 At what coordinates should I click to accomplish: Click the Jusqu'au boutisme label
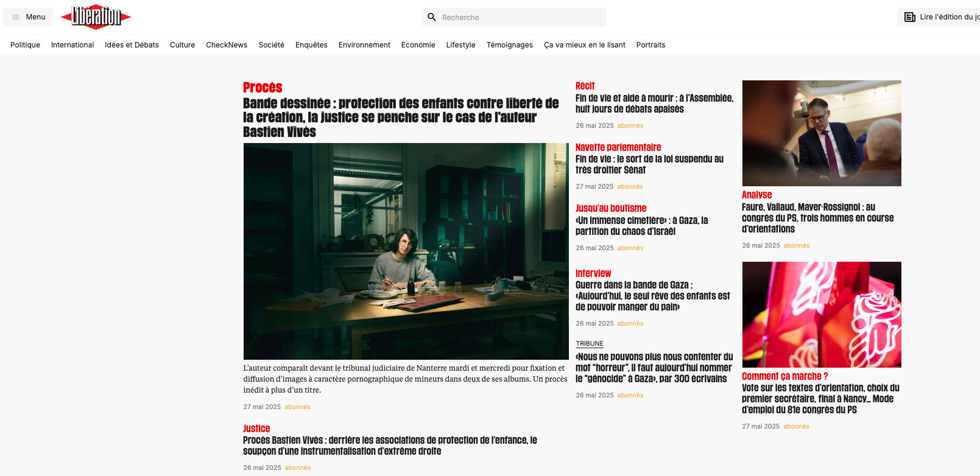click(611, 208)
